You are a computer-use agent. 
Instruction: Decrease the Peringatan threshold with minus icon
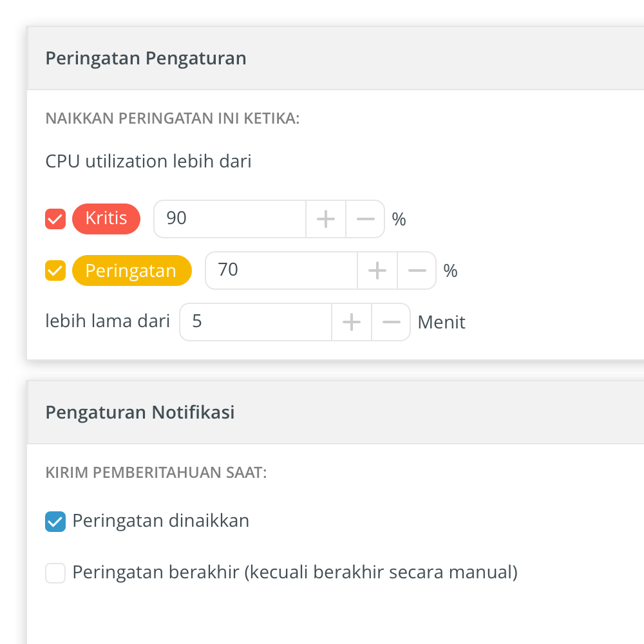[x=417, y=270]
